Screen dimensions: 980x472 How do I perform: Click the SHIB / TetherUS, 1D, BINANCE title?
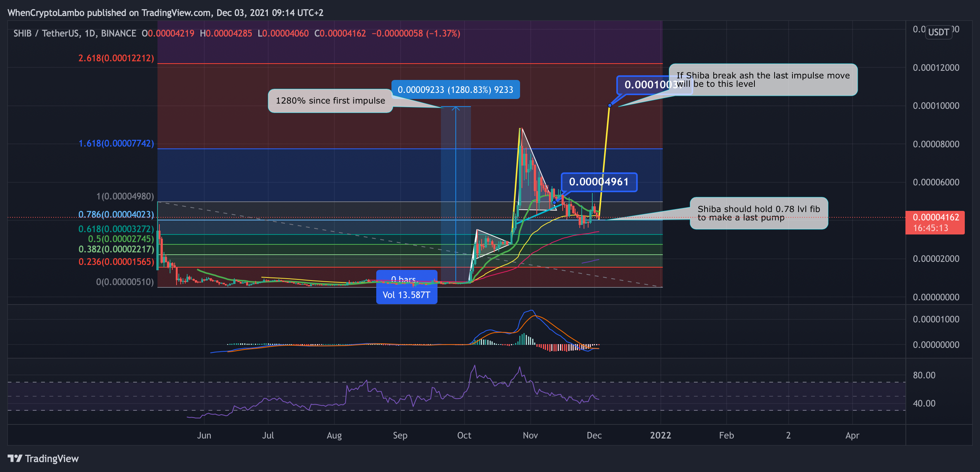(75, 33)
